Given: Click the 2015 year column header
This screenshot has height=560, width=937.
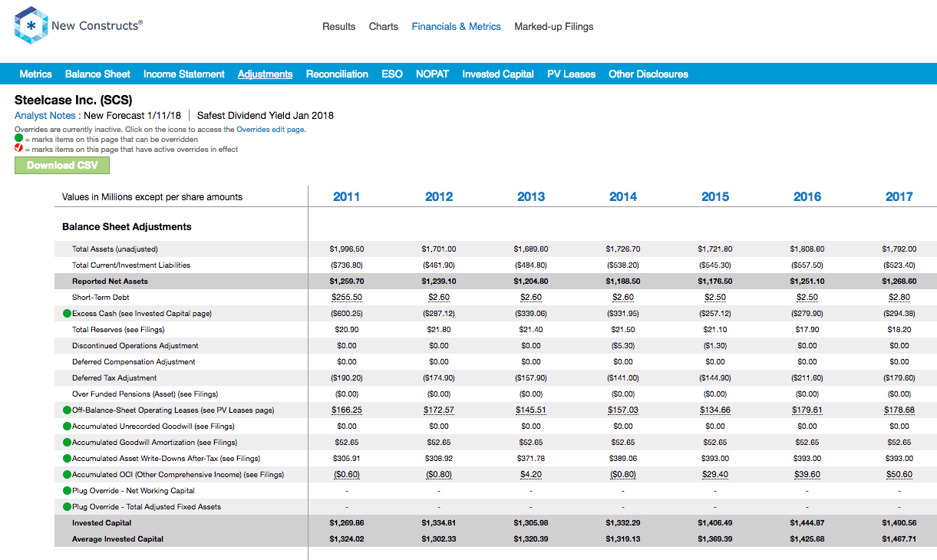Looking at the screenshot, I should 715,196.
